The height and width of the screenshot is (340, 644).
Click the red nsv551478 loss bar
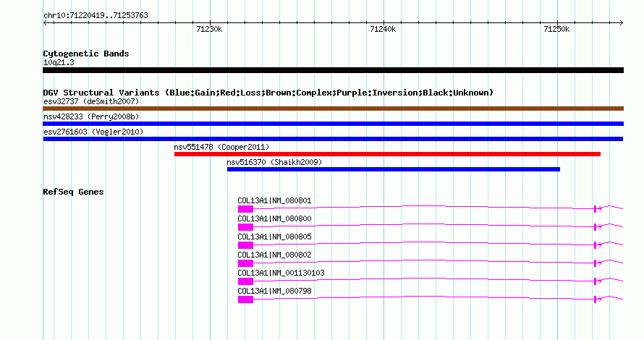click(387, 154)
